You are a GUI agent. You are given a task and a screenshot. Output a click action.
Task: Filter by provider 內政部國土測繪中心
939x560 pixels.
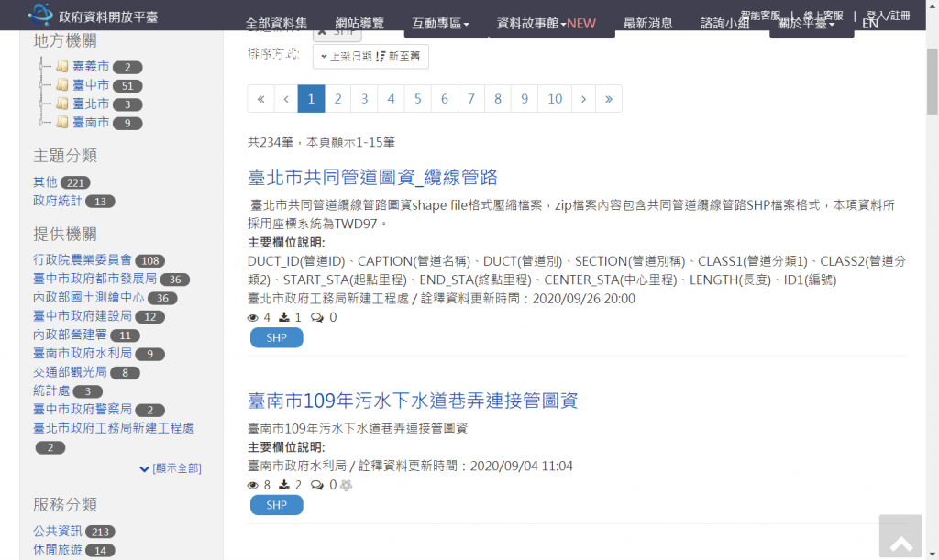89,297
